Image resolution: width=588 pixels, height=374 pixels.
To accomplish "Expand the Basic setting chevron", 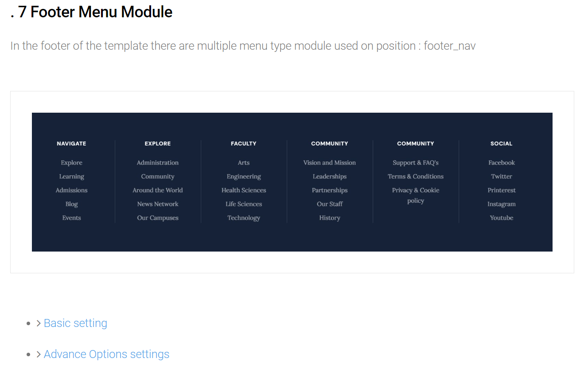I will [x=39, y=323].
